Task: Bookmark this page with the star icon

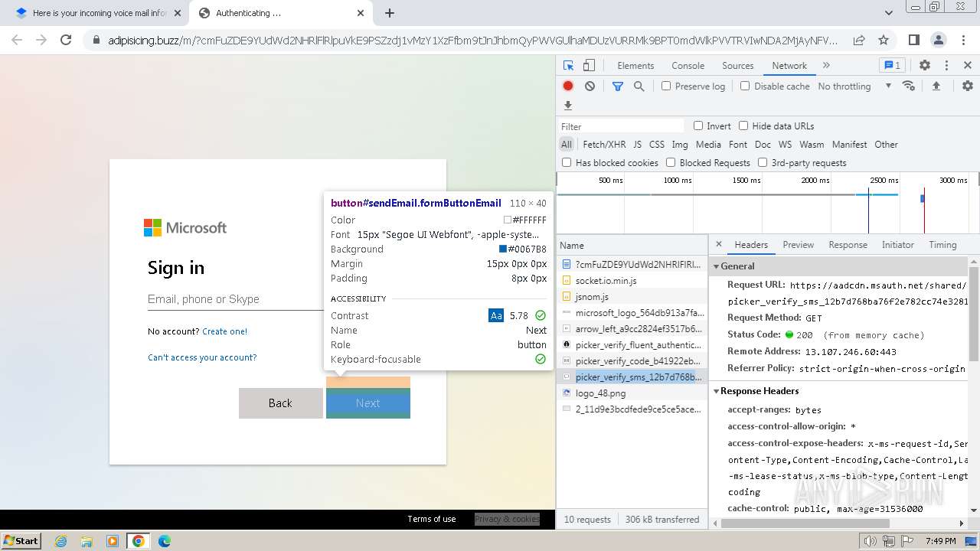Action: coord(884,40)
